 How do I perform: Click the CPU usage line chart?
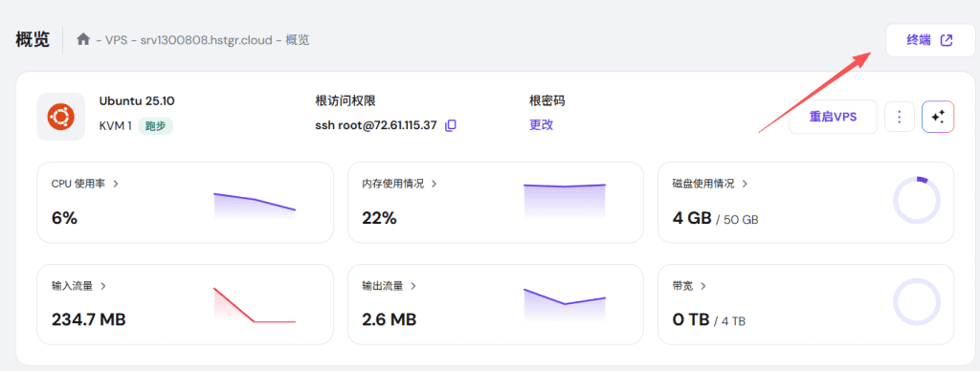(x=255, y=206)
